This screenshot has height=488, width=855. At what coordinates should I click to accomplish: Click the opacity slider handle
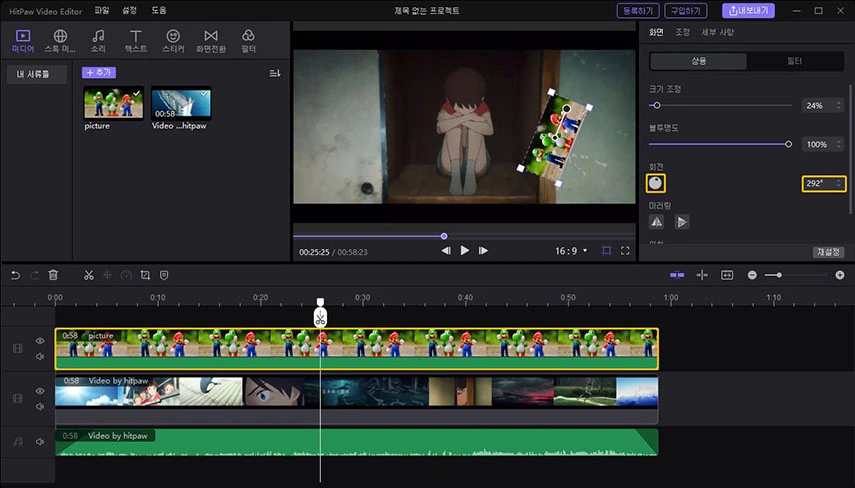coord(788,144)
